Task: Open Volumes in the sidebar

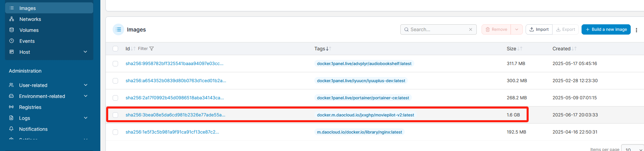Action: (49, 30)
